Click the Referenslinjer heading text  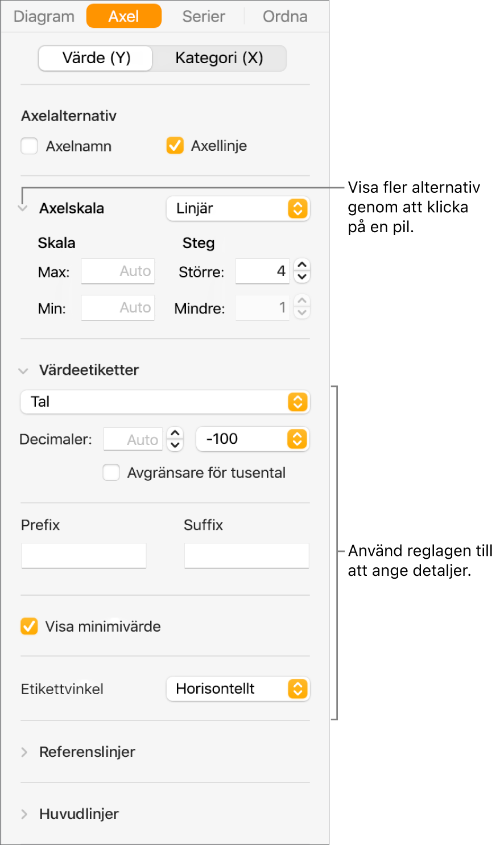click(87, 752)
